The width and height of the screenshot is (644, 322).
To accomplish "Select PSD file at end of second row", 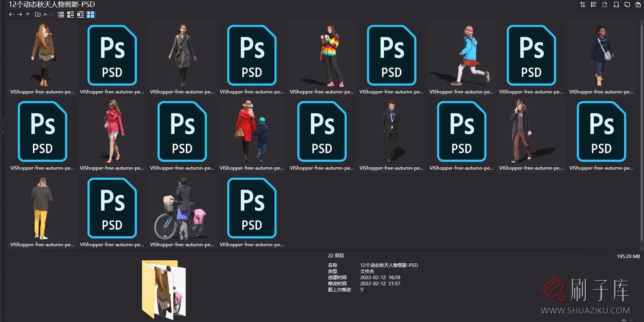I will coord(602,131).
